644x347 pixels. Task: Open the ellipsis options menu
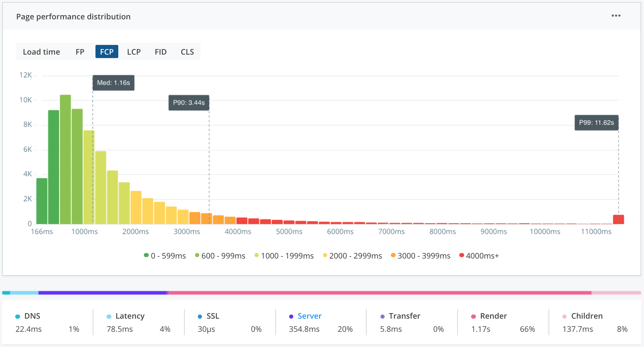coord(616,16)
